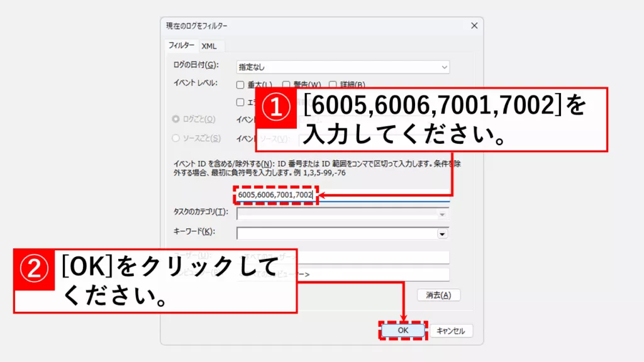The width and height of the screenshot is (644, 362).
Task: Switch to the XML tab
Action: [x=209, y=46]
